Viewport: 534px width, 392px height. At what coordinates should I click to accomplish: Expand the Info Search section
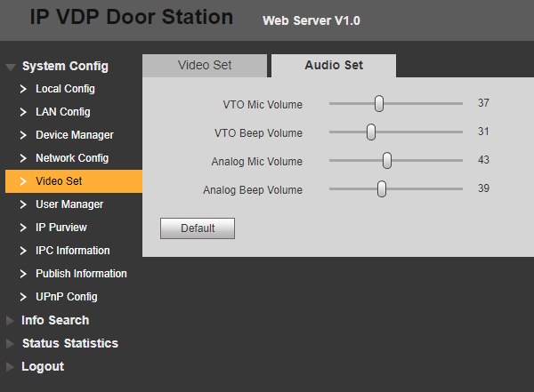[54, 320]
